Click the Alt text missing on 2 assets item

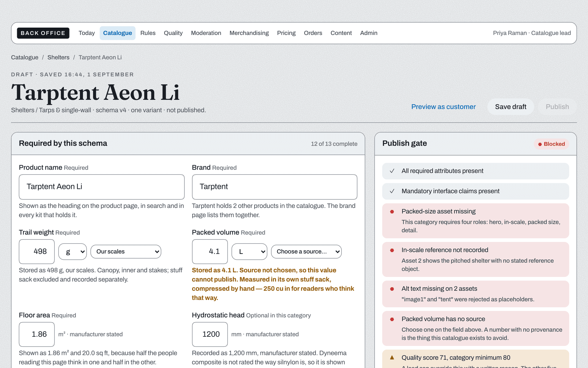point(476,294)
